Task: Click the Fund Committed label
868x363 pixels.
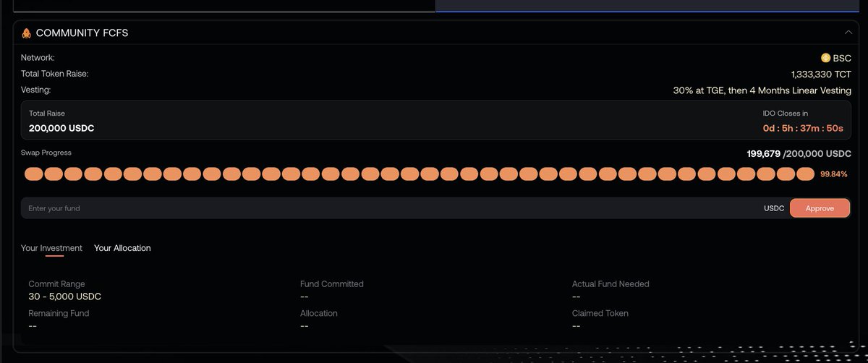Action: 332,284
